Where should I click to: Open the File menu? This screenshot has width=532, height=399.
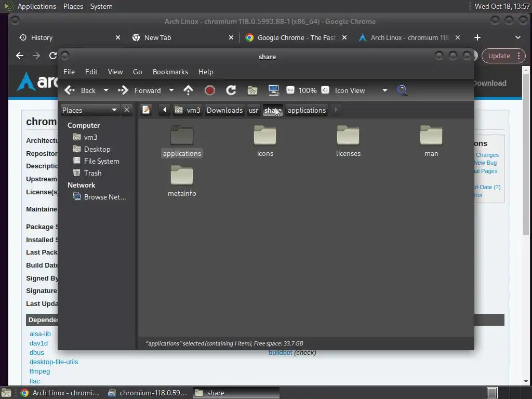[x=69, y=72]
